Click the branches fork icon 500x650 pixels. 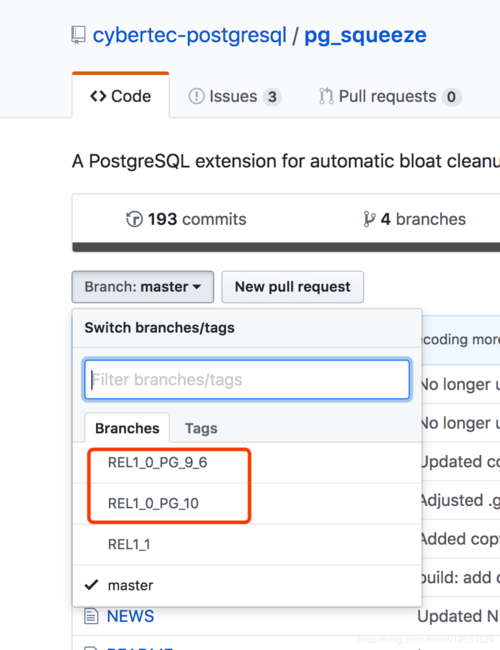(x=369, y=219)
